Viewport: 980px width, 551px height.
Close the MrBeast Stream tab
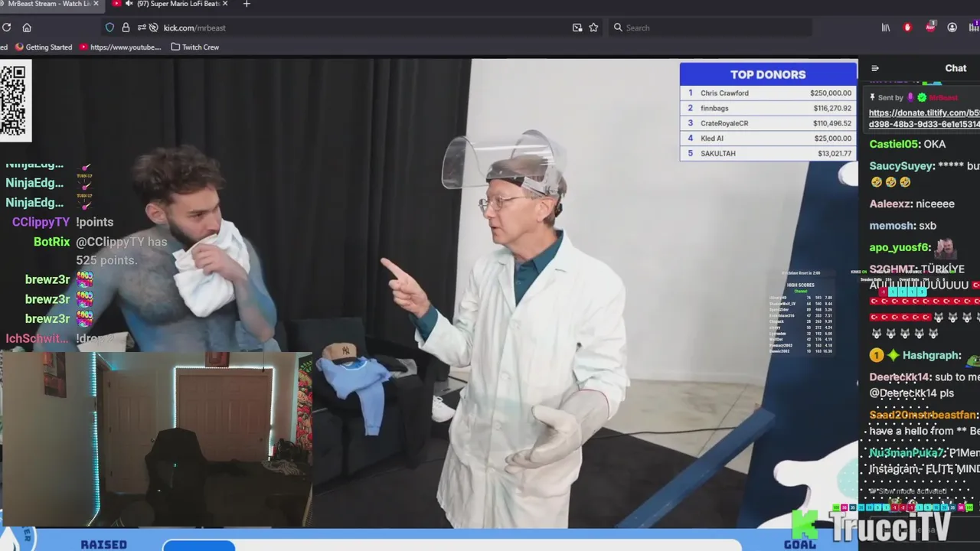click(x=95, y=4)
